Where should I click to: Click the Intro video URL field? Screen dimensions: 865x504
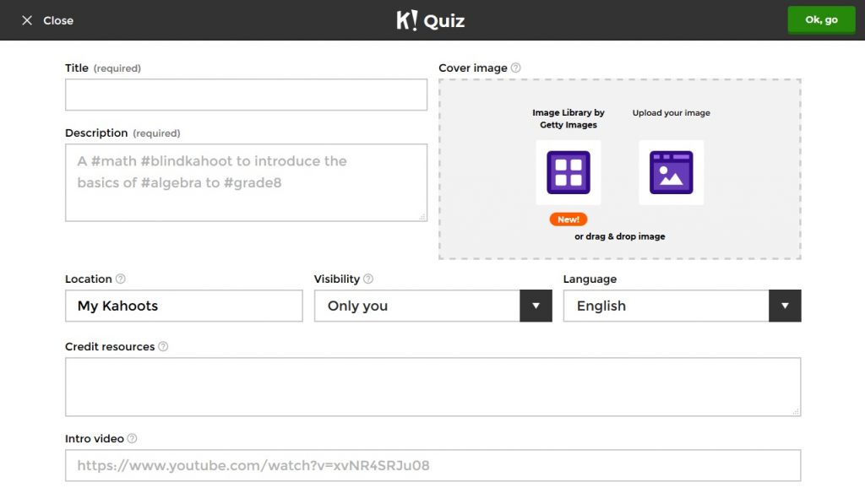[432, 465]
